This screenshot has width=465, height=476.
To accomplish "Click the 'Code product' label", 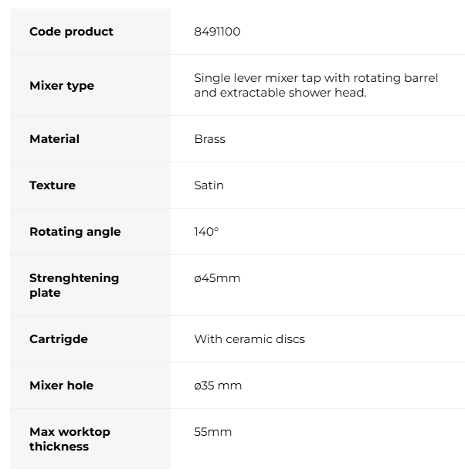I will tap(71, 32).
